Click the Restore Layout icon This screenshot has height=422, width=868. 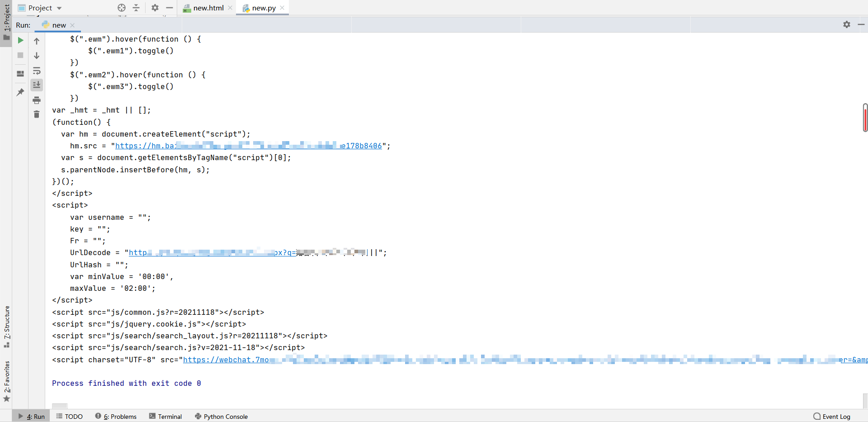20,73
